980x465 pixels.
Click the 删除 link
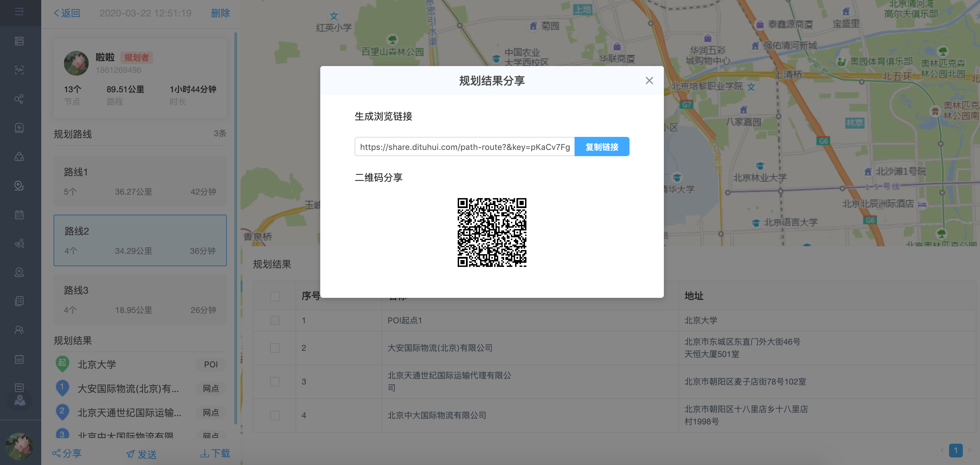coord(220,13)
